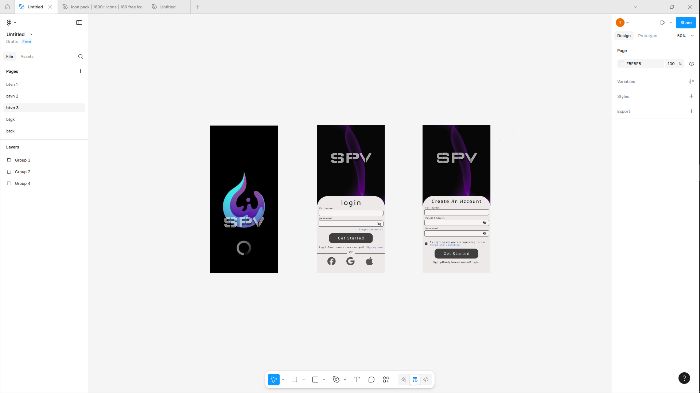
Task: Add an export setting with plus icon
Action: pos(691,111)
